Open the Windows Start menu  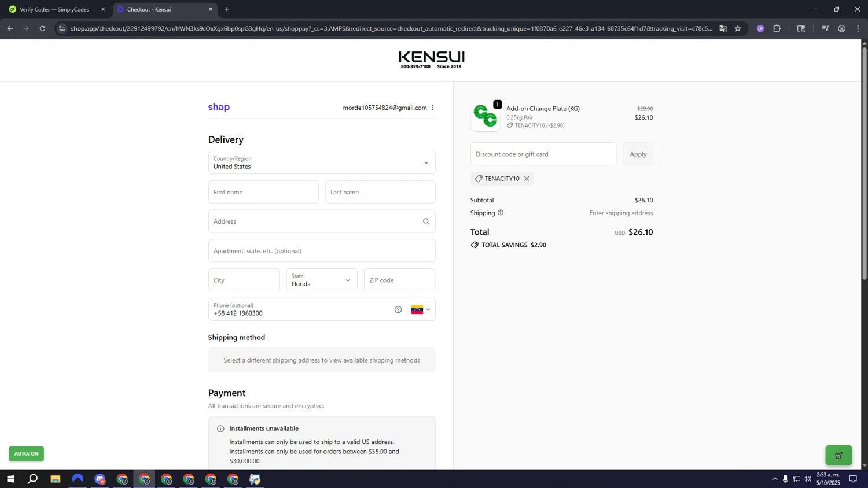coord(10,479)
